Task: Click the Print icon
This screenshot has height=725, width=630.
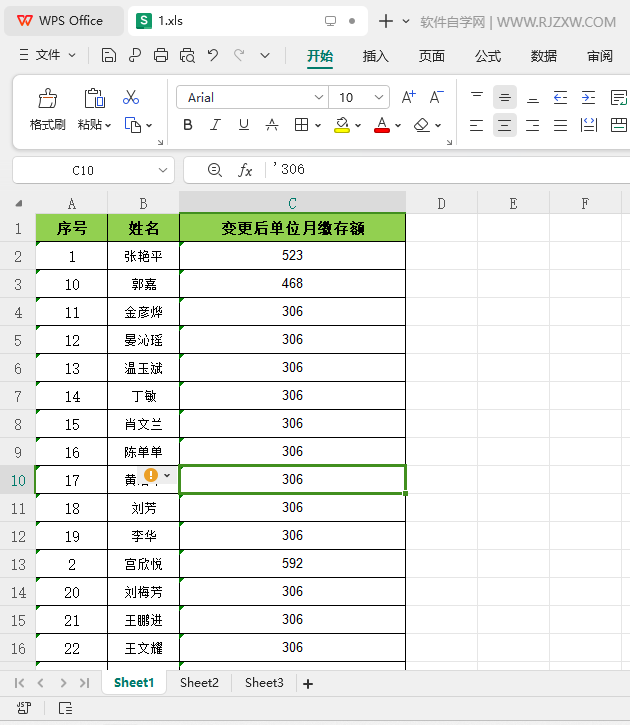Action: coord(161,55)
